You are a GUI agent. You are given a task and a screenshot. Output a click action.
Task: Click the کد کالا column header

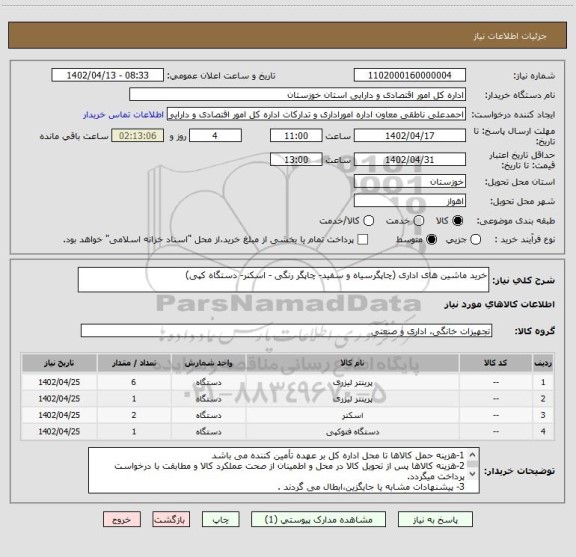pyautogui.click(x=496, y=363)
